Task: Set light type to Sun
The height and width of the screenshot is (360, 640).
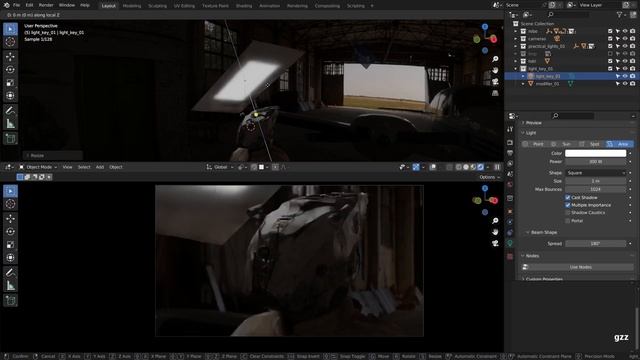Action: (563, 144)
